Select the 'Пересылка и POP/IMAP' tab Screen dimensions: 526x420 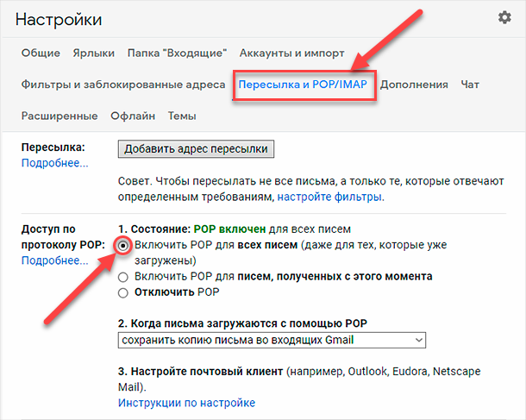[x=303, y=85]
